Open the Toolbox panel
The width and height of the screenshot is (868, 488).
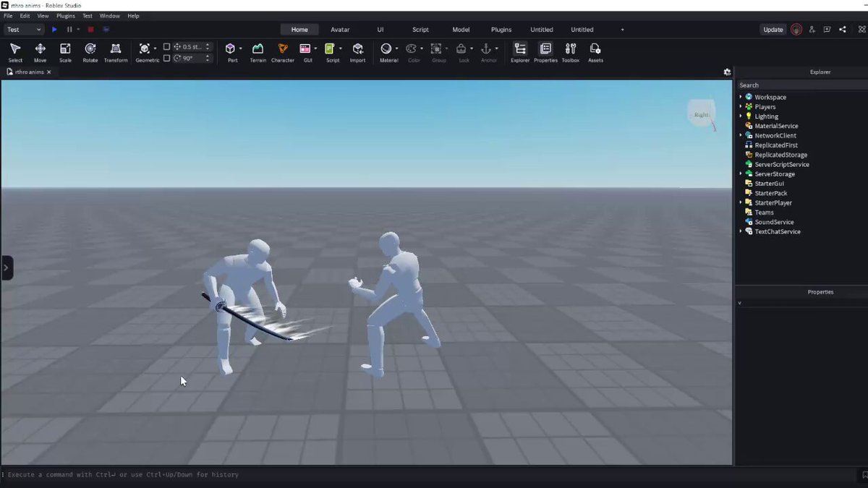point(571,52)
